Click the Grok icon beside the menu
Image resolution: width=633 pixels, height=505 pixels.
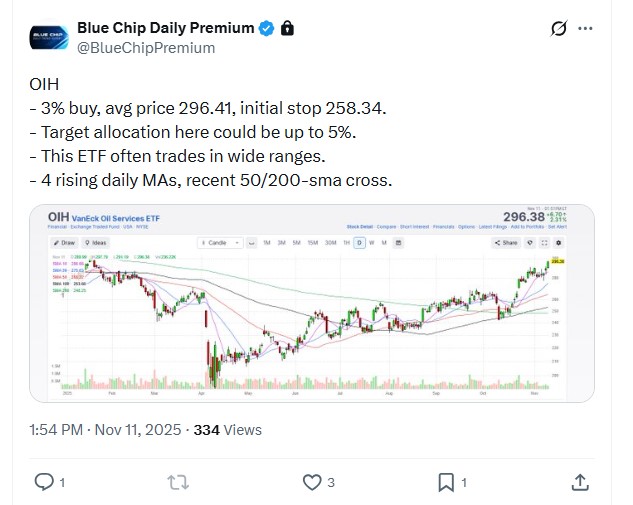point(559,29)
